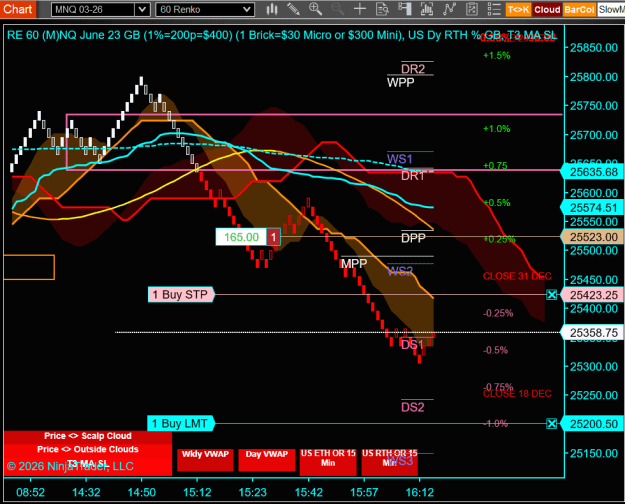Click the WS2 pivot label
This screenshot has height=504, width=625.
400,272
